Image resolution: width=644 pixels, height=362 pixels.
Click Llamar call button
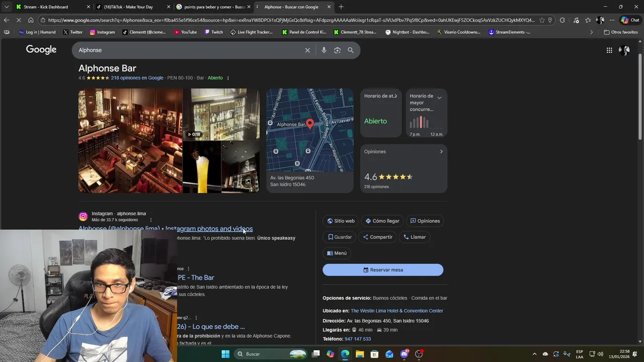point(415,237)
